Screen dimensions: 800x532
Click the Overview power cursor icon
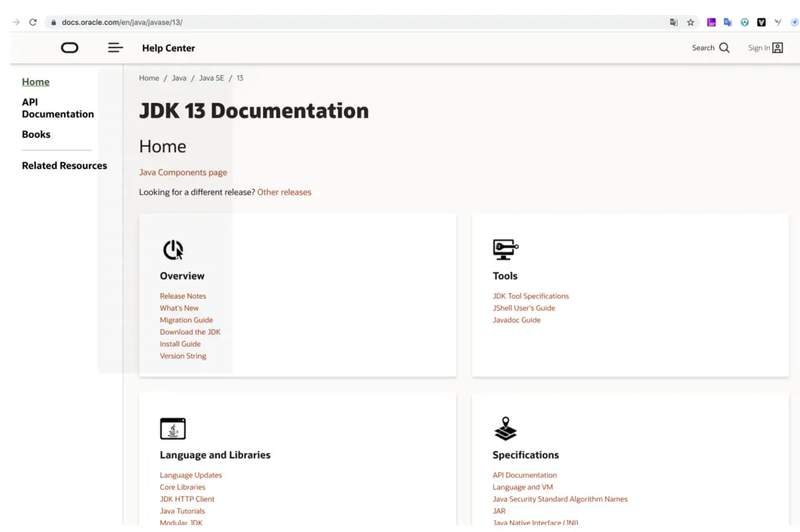(173, 250)
